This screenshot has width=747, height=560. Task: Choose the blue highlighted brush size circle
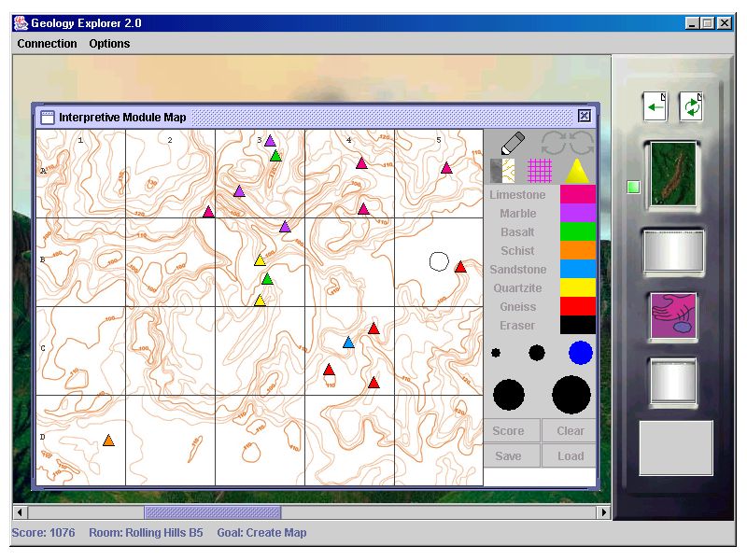click(580, 352)
